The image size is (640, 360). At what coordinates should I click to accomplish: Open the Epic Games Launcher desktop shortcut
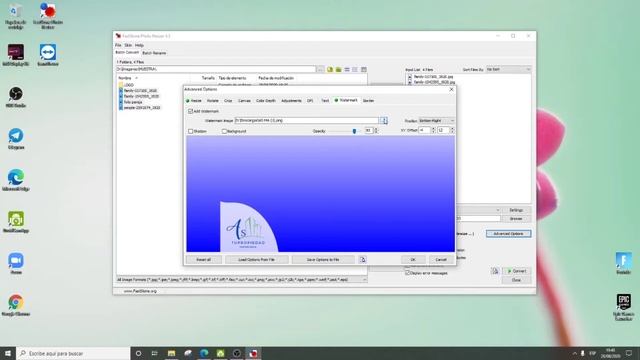pos(623,307)
